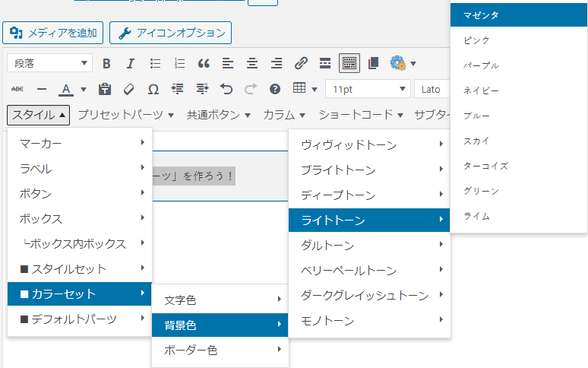The image size is (588, 368).
Task: Open the カラム dropdown
Action: (284, 115)
